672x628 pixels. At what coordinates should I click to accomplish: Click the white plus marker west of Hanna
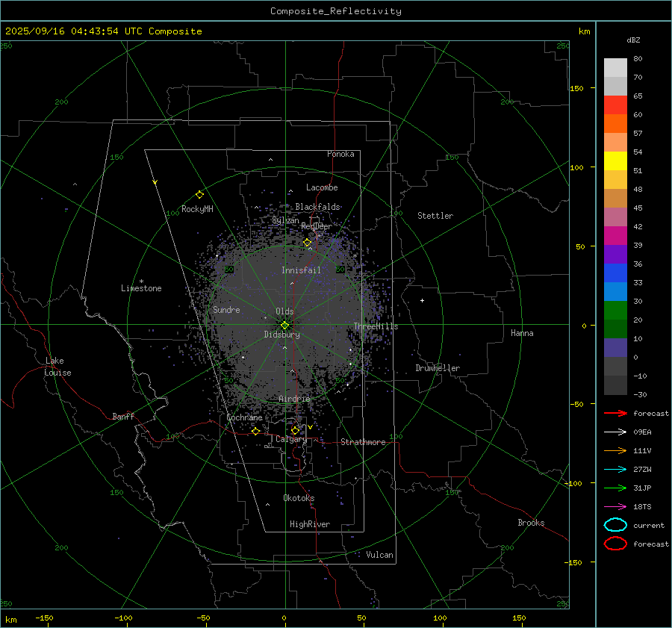coord(422,300)
